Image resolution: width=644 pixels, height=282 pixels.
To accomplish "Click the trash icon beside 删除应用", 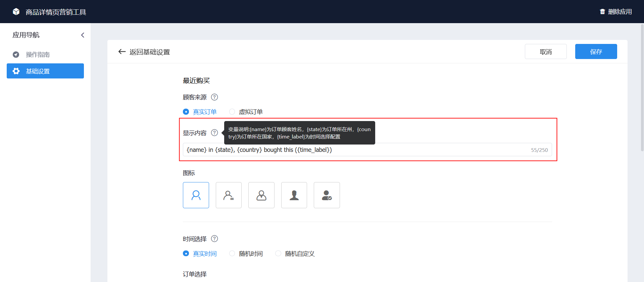I will point(602,12).
